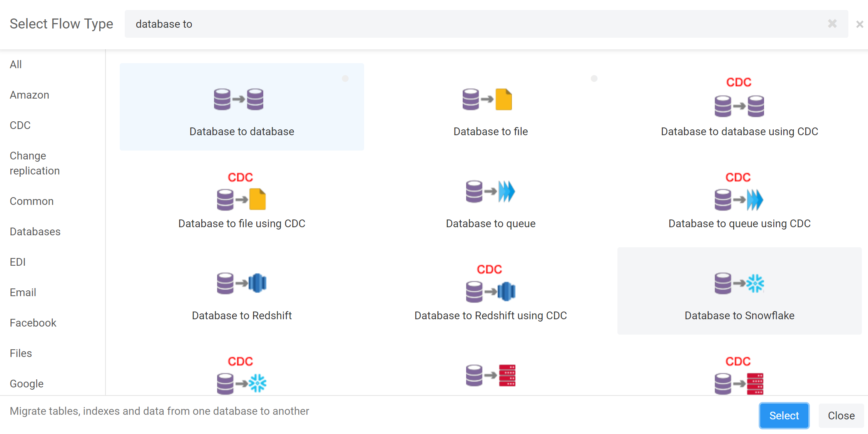The width and height of the screenshot is (868, 434).
Task: Choose the Database to Snowflake flow icon
Action: click(739, 283)
